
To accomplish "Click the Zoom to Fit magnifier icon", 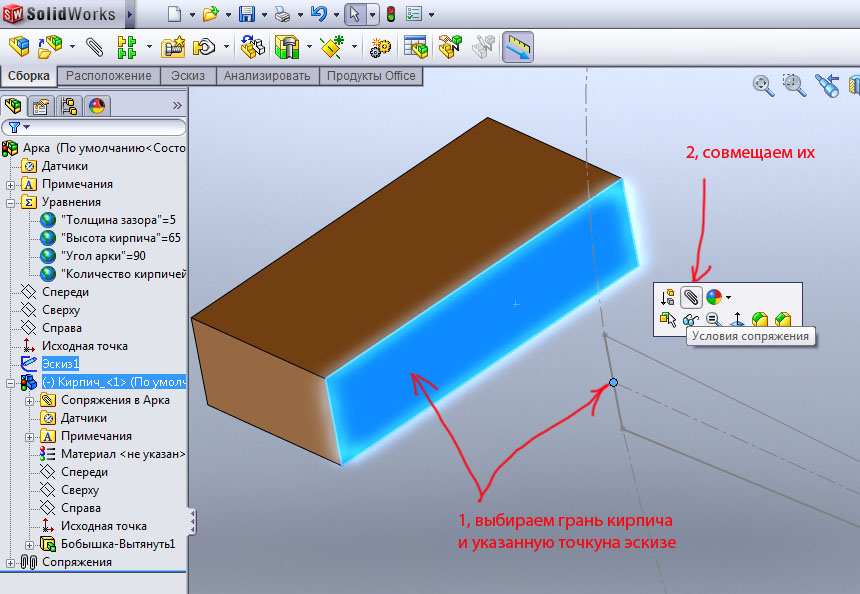I will point(763,85).
